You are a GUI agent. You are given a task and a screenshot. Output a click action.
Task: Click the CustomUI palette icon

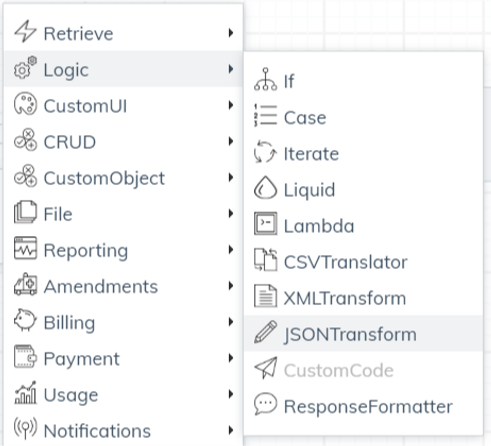(x=25, y=104)
